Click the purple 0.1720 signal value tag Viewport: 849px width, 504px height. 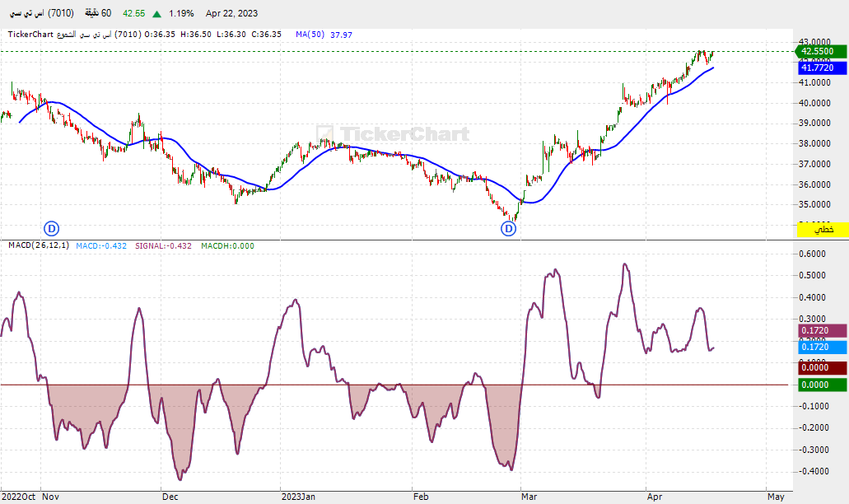click(823, 331)
